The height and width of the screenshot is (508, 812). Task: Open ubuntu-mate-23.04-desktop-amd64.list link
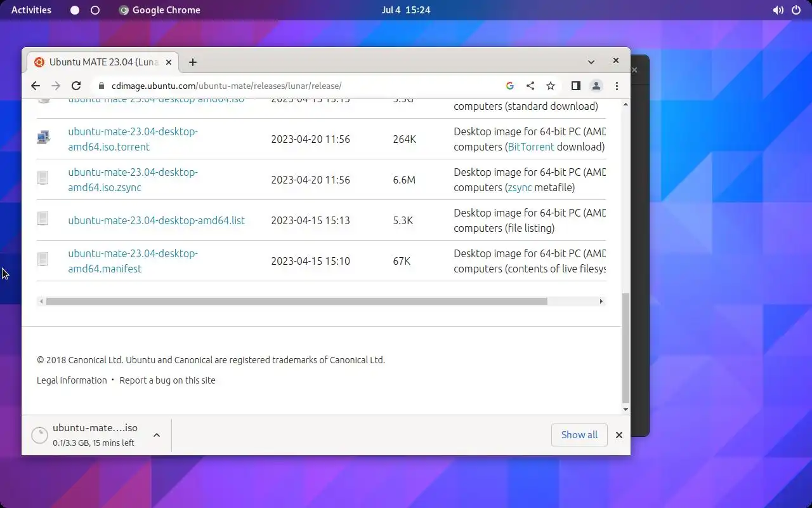click(156, 220)
